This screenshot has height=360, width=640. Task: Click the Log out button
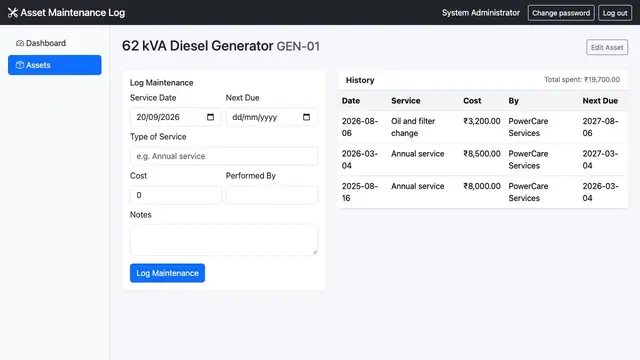point(615,13)
